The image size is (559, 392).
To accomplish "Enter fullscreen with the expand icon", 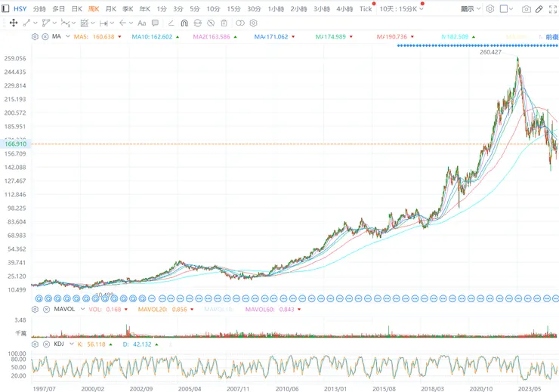I will tap(553, 9).
